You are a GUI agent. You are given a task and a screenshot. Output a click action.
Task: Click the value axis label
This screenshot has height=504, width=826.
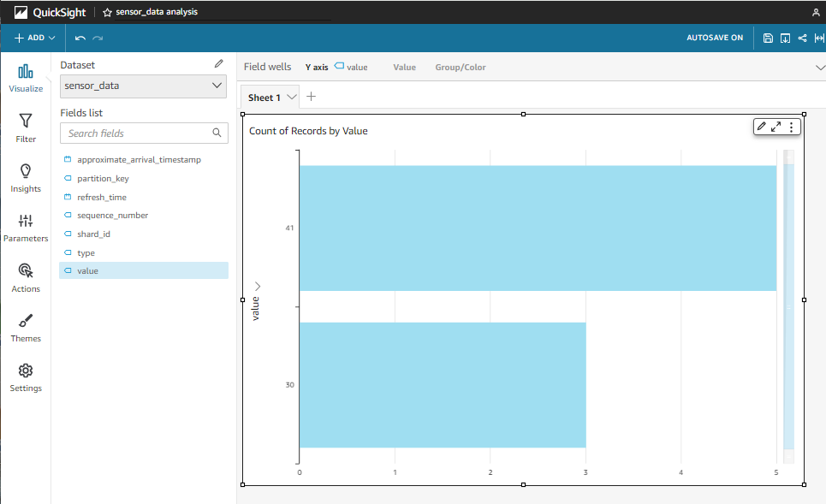(x=255, y=309)
